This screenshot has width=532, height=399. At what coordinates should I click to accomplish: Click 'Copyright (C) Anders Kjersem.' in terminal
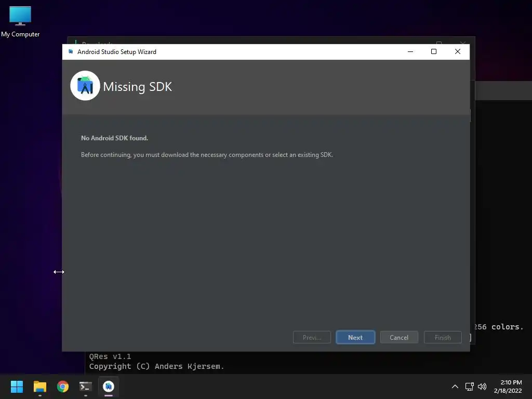(x=156, y=366)
